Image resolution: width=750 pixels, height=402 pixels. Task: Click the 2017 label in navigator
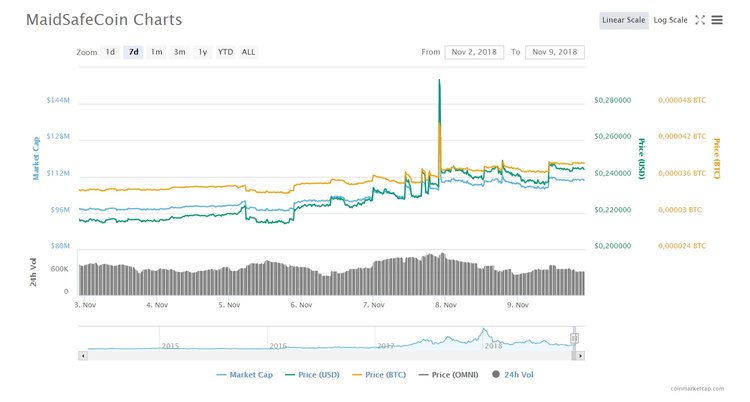tap(386, 346)
